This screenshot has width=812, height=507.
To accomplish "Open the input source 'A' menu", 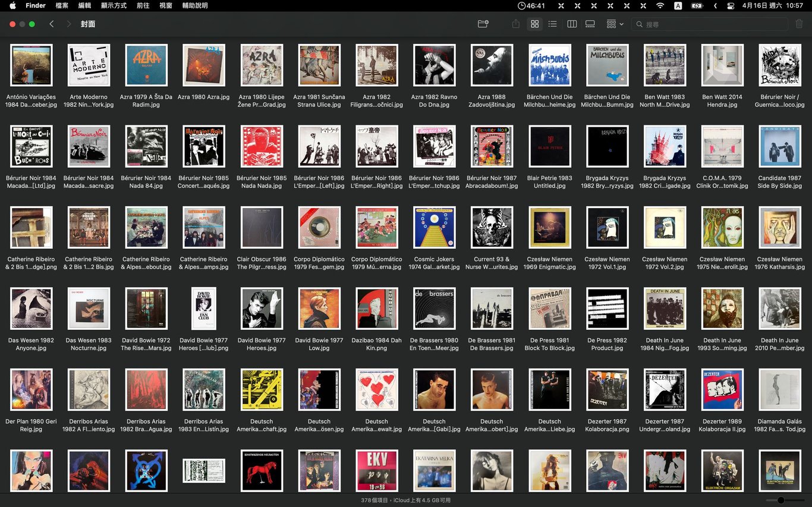I will coord(678,5).
